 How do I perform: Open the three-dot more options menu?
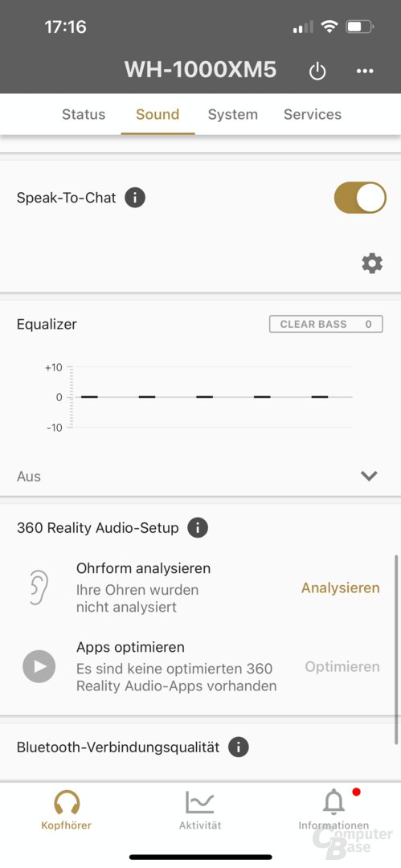(x=365, y=71)
